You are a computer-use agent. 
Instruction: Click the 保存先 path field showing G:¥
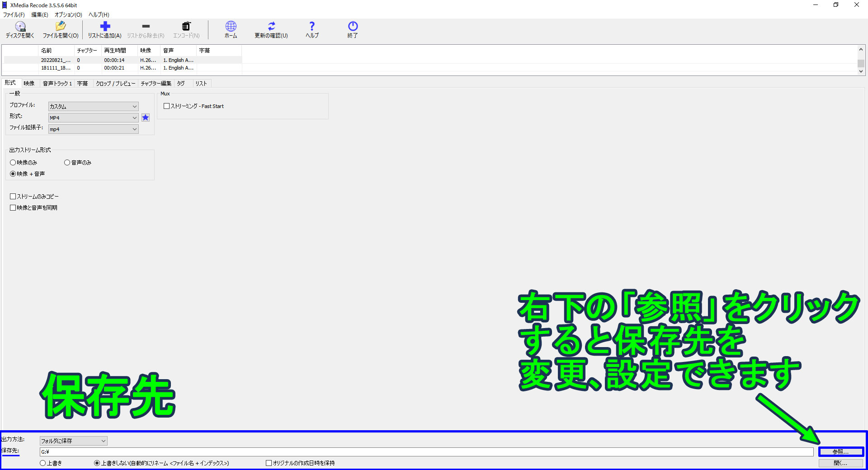tap(426, 452)
